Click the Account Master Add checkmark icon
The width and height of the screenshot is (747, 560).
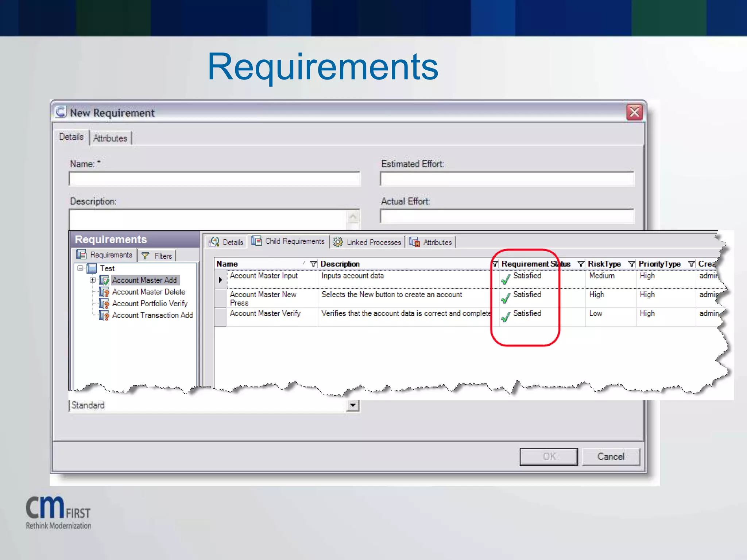[104, 280]
